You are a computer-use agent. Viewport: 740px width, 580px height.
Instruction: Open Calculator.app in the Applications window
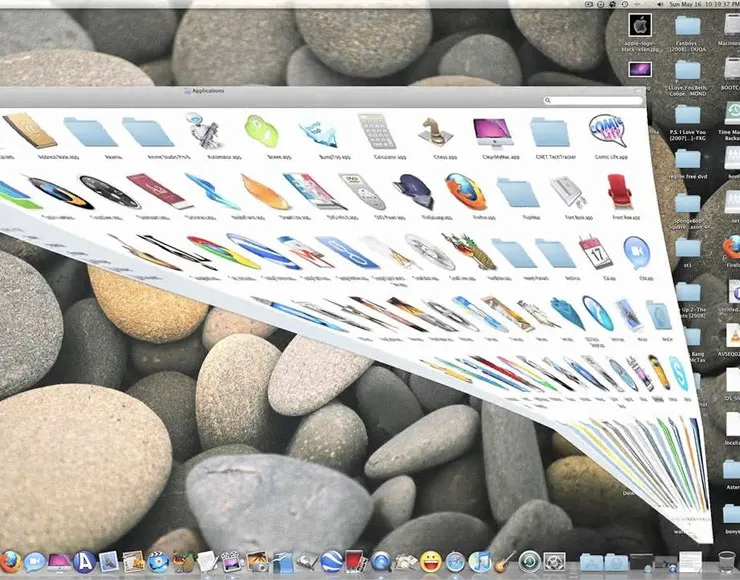[377, 131]
